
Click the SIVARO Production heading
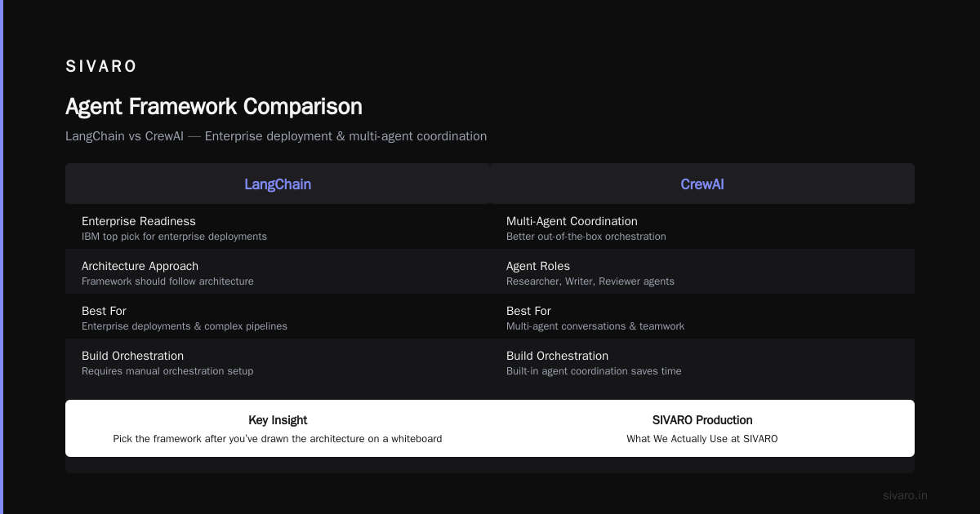pyautogui.click(x=702, y=420)
